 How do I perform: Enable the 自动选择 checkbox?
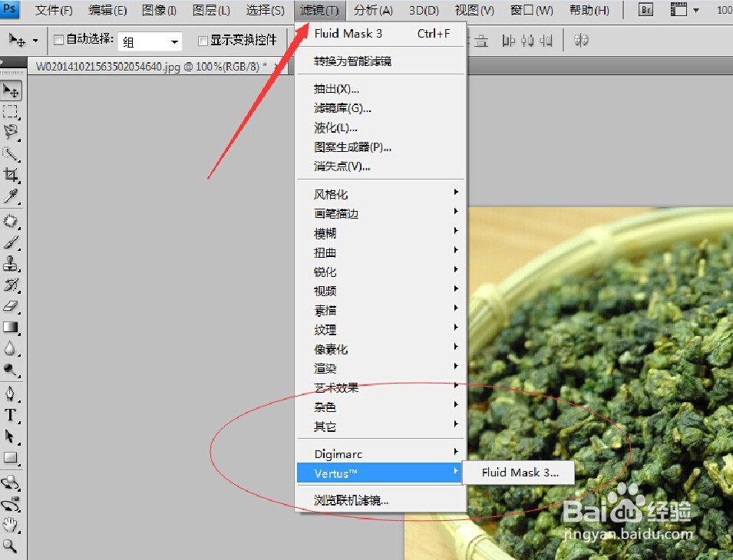tap(59, 38)
